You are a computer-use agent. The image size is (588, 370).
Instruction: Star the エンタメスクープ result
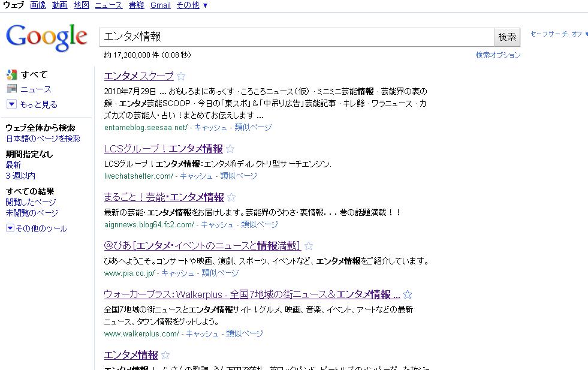pos(181,77)
